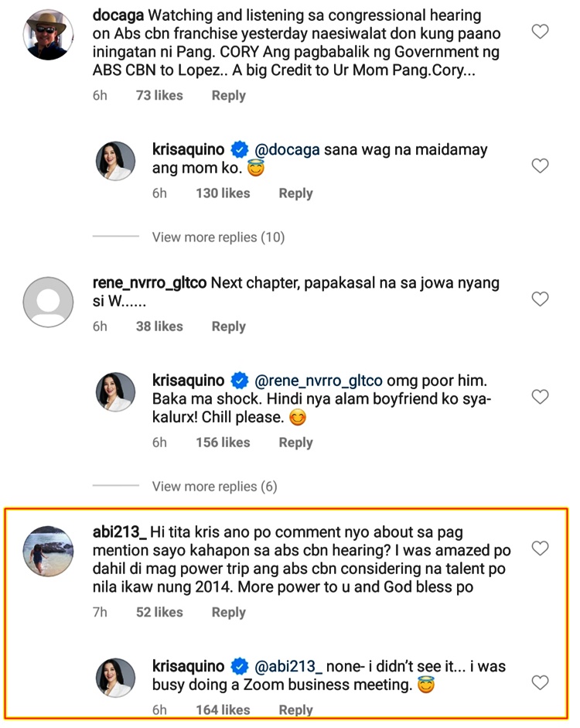Open krisaquino's avatar beside the Zoom reply
The image size is (580, 728).
115,678
